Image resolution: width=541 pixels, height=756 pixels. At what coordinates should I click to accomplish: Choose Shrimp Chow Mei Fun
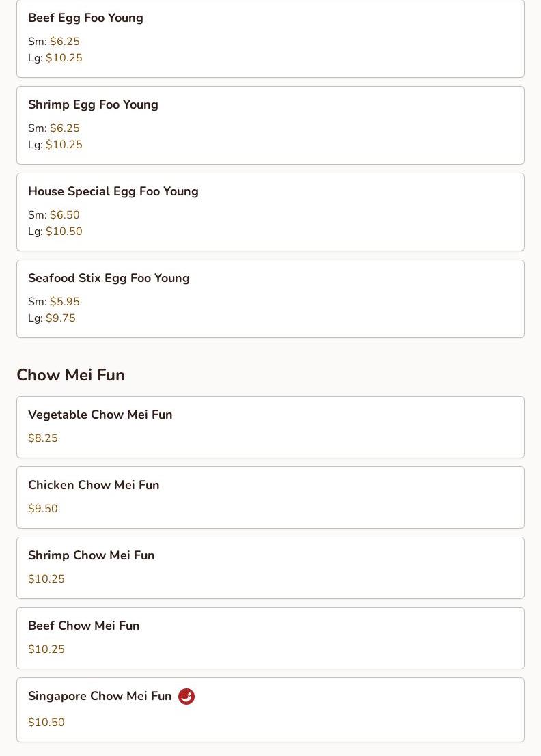(92, 556)
